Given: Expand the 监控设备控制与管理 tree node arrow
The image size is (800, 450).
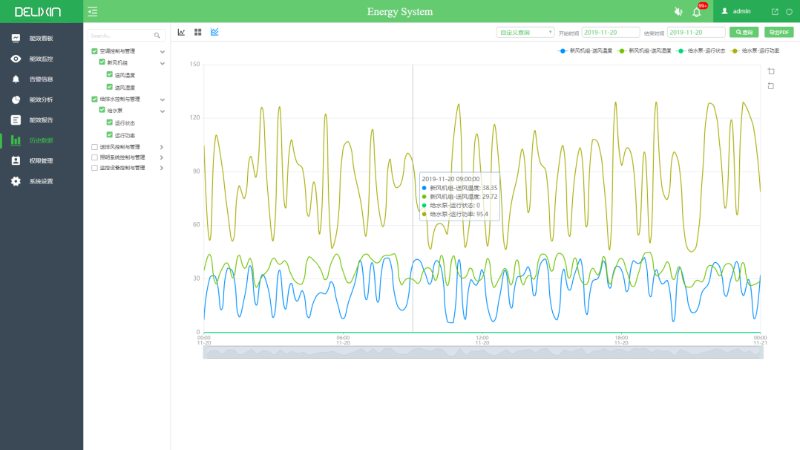Looking at the screenshot, I should [162, 168].
